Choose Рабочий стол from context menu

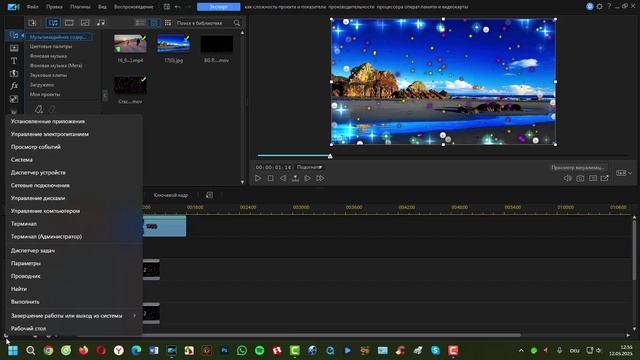29,329
